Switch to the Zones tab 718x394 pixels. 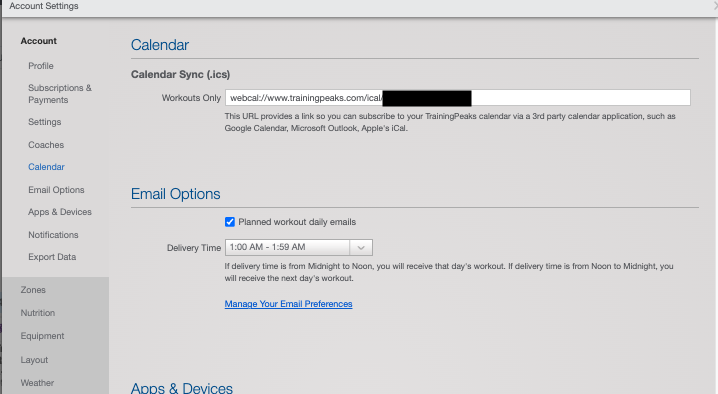[x=33, y=290]
